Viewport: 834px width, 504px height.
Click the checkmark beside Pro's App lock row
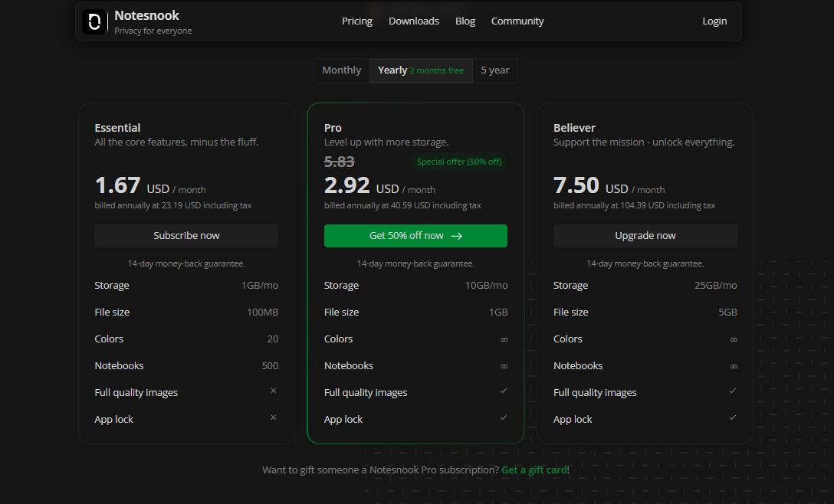tap(504, 418)
